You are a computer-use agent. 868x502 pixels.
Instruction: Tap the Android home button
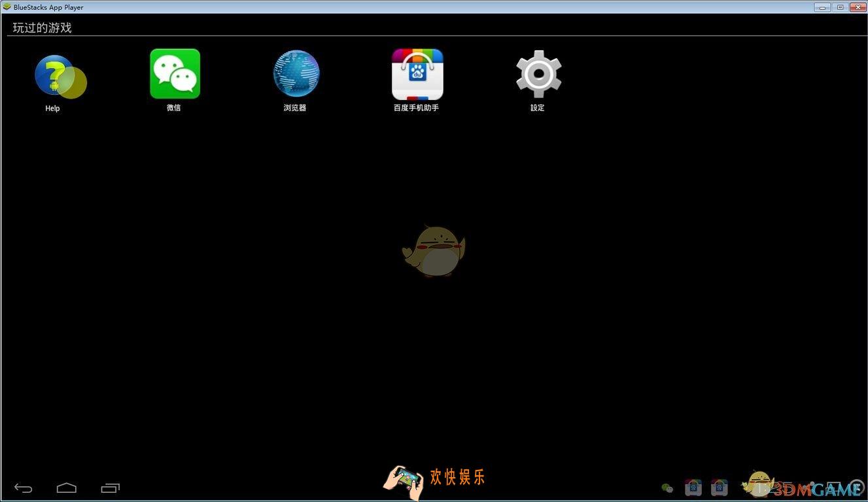[67, 488]
